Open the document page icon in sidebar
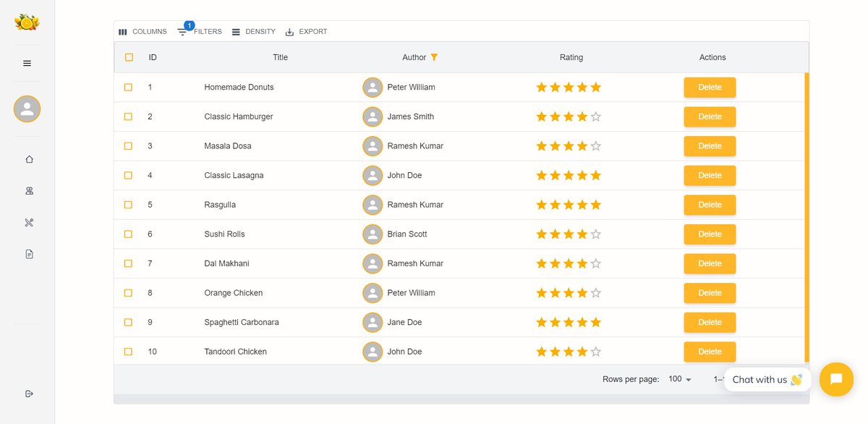Viewport: 868px width, 424px height. tap(29, 254)
